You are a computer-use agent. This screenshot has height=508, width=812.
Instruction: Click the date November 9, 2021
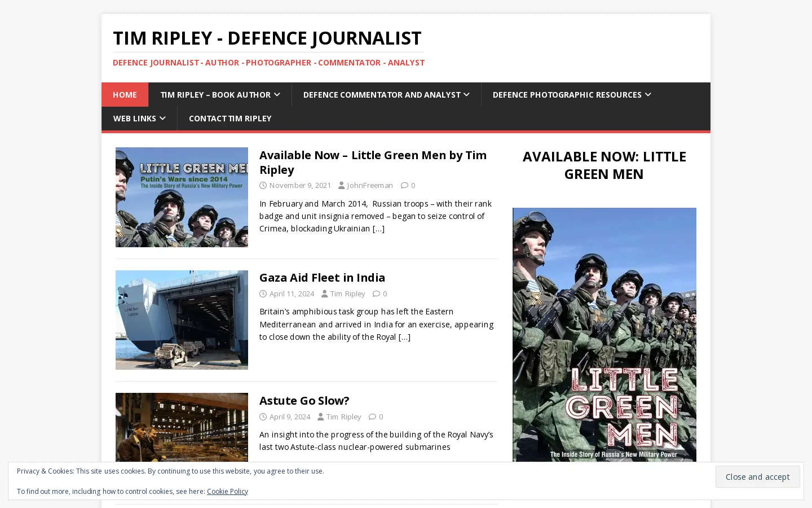point(300,185)
